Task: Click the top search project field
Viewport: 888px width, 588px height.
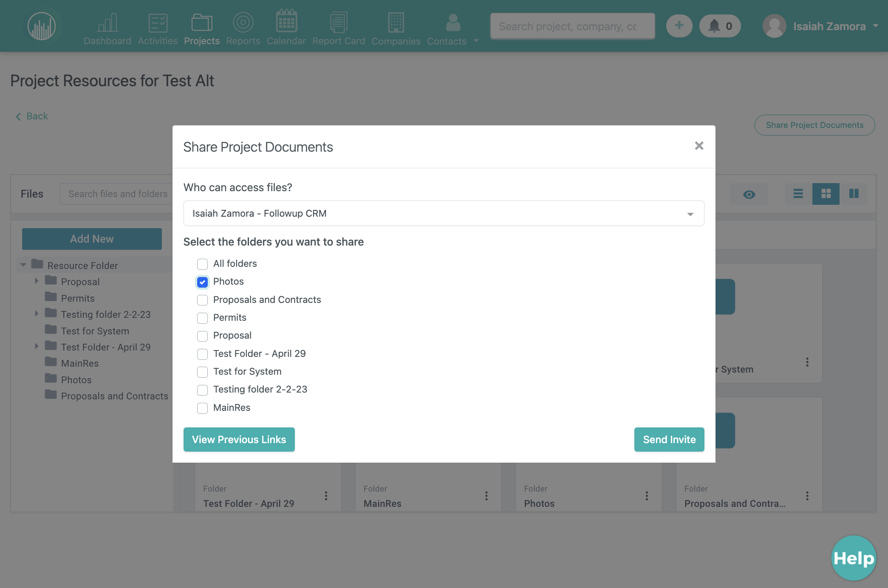Action: pyautogui.click(x=572, y=26)
